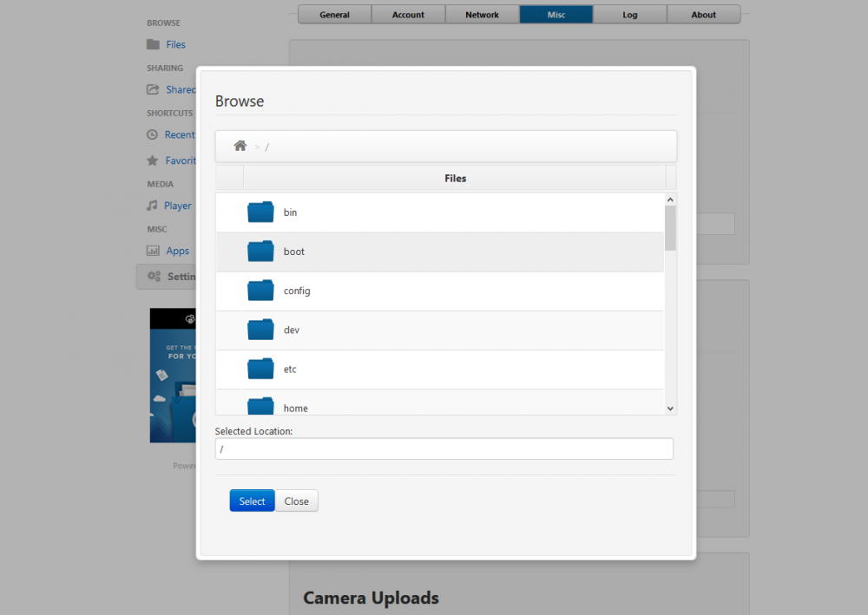Select the boot folder name
Screen dimensions: 868x615
point(294,252)
